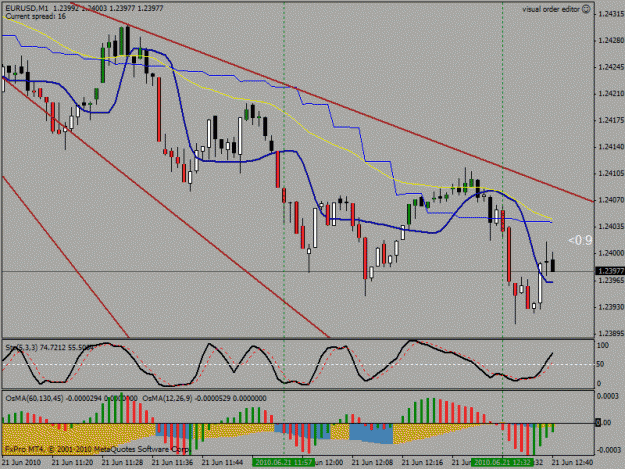The height and width of the screenshot is (469, 625).
Task: Click the stochastic scale value 100
Action: (603, 345)
